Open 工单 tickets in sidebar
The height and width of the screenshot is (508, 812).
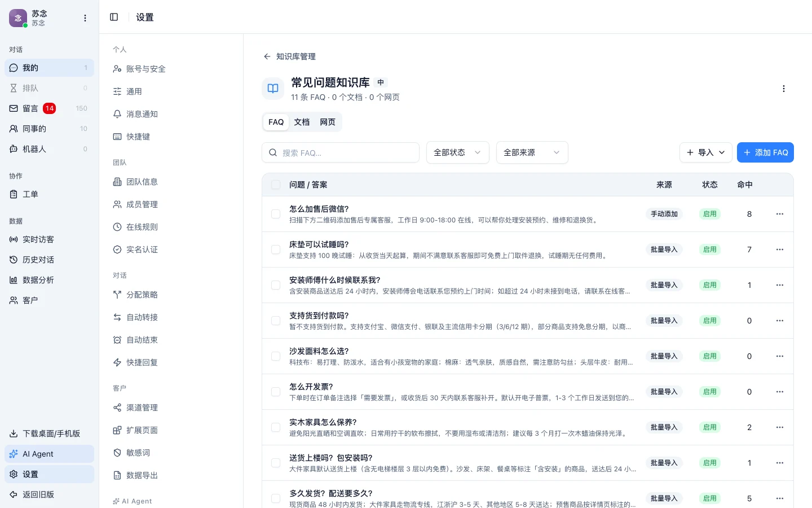pyautogui.click(x=50, y=194)
